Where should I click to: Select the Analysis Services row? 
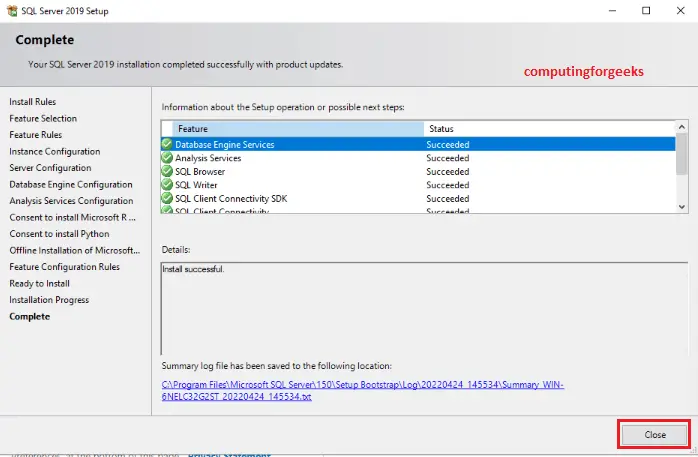coord(418,158)
